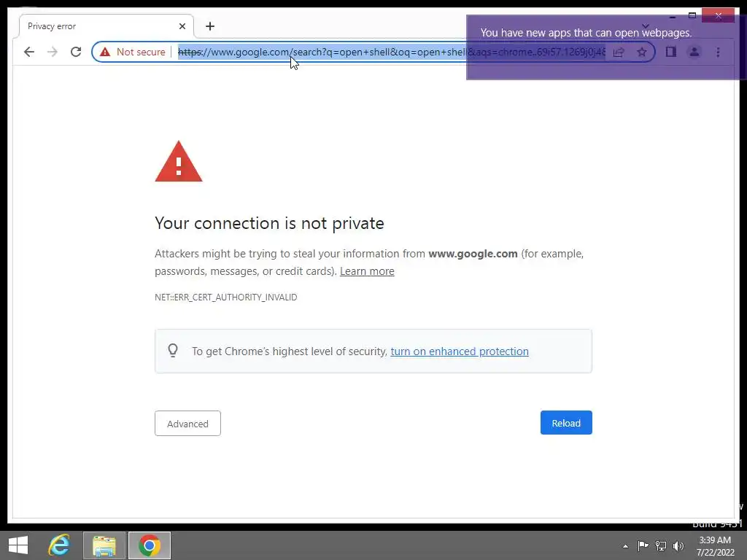Image resolution: width=747 pixels, height=560 pixels.
Task: Reload page using toolbar refresh icon
Action: coord(76,52)
